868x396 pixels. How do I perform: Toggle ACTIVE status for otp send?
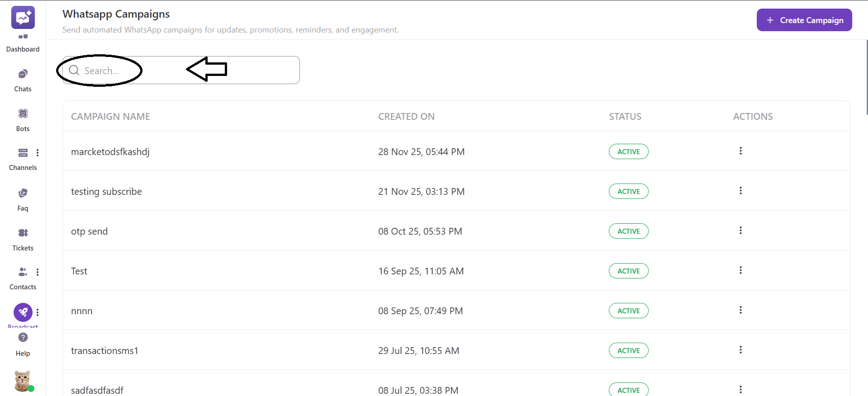click(628, 231)
